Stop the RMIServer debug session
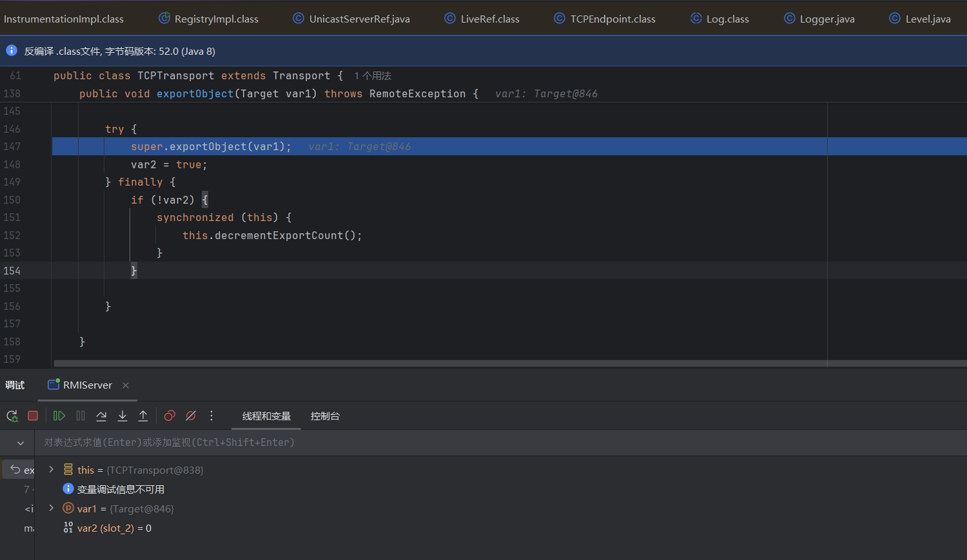Viewport: 967px width, 560px height. [33, 416]
